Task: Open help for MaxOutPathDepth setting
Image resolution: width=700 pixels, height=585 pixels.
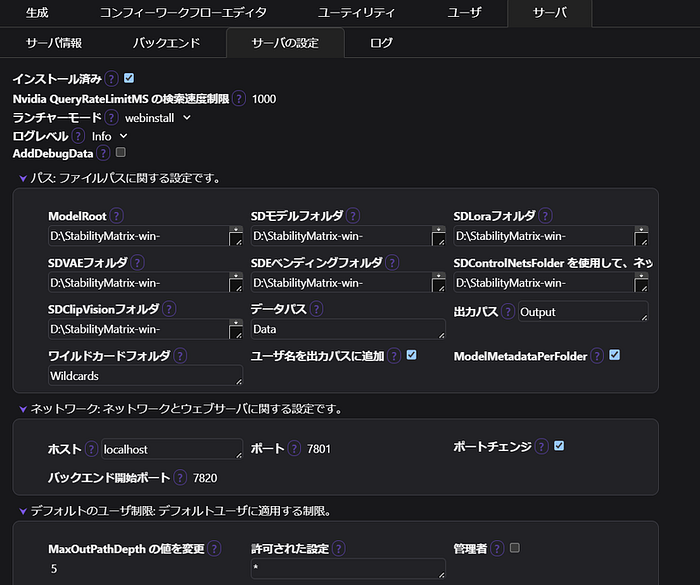Action: [x=214, y=549]
